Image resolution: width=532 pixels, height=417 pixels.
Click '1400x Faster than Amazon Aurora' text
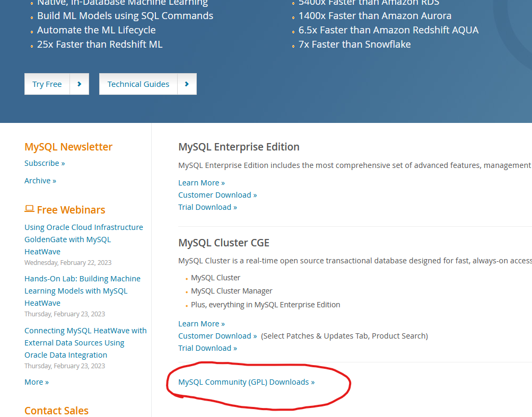pyautogui.click(x=375, y=16)
